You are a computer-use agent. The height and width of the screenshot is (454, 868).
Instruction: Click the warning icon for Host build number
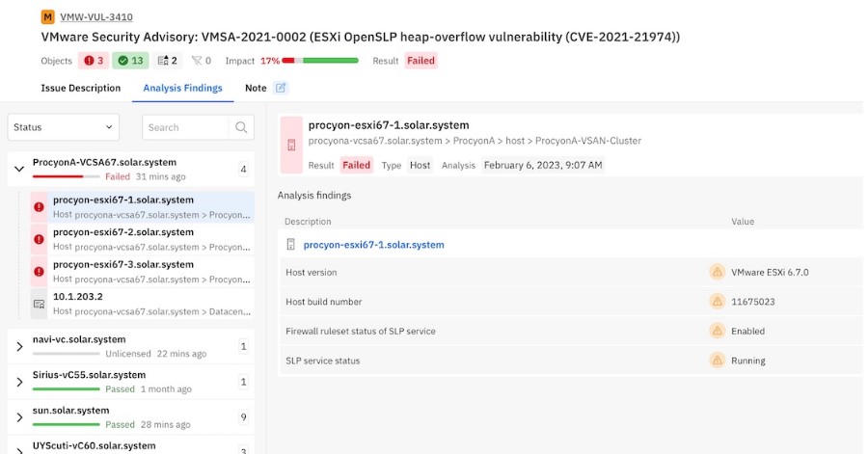717,302
